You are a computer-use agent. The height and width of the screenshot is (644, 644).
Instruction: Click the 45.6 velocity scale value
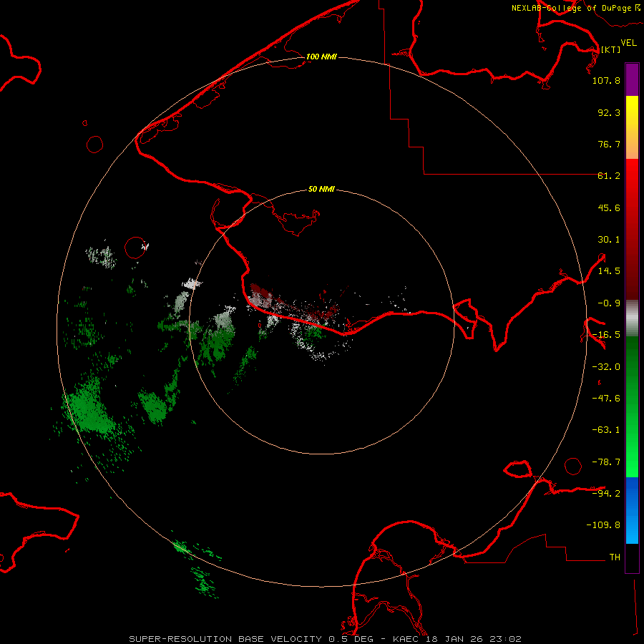pyautogui.click(x=609, y=208)
